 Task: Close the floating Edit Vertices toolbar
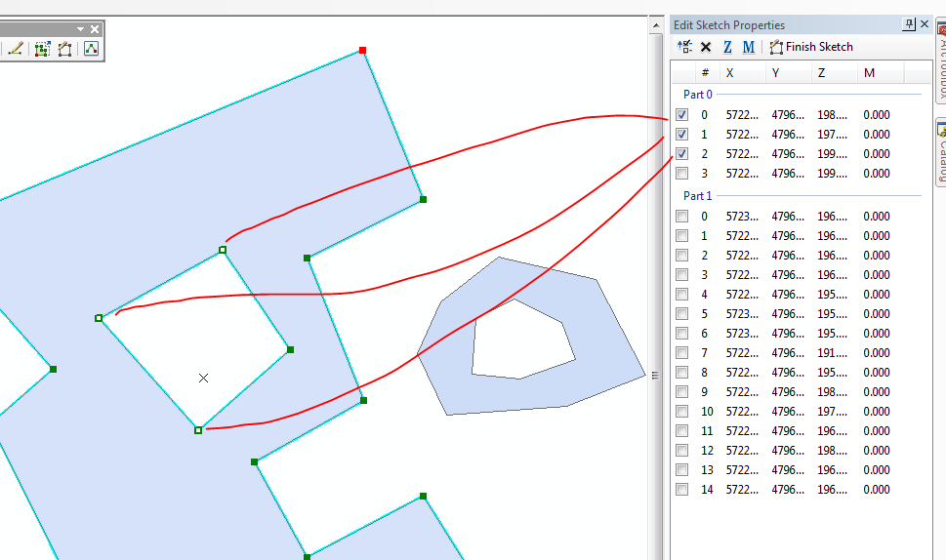pyautogui.click(x=95, y=29)
